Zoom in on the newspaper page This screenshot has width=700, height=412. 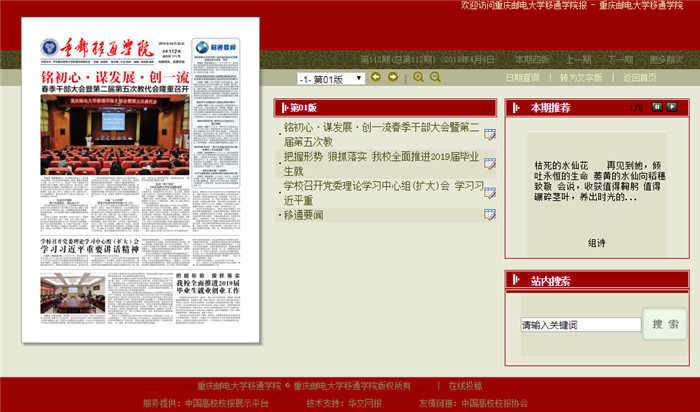(x=418, y=77)
